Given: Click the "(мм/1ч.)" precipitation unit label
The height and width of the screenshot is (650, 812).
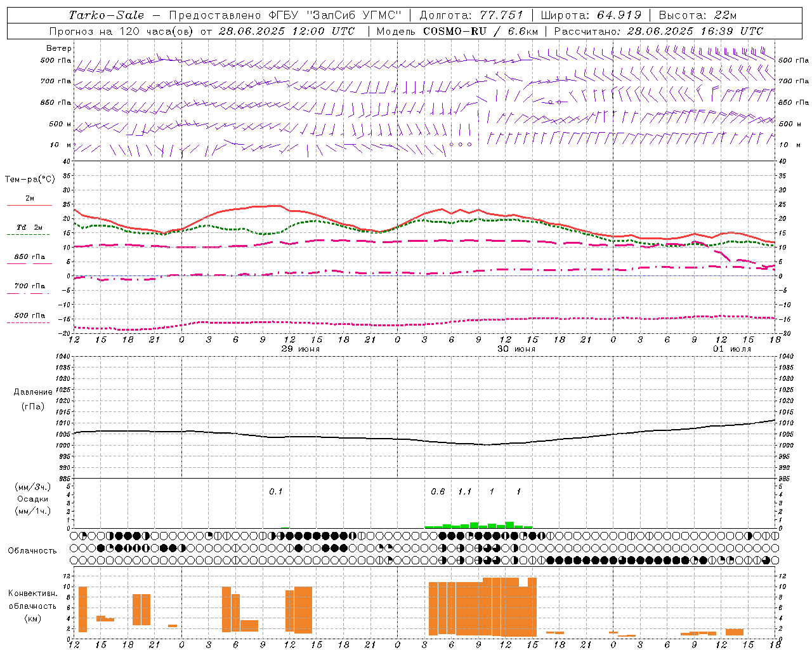Looking at the screenshot, I should click(x=32, y=511).
